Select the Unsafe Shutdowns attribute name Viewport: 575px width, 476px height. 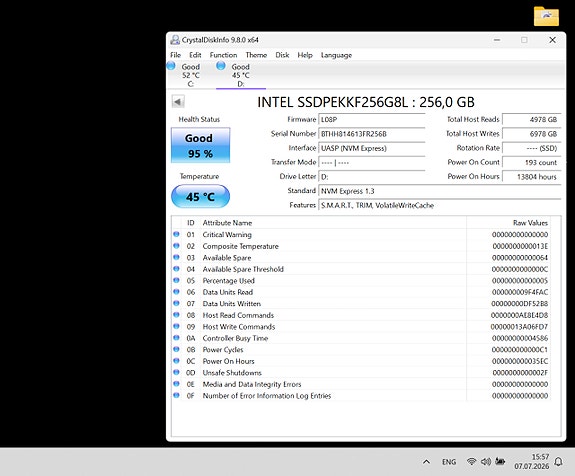(232, 373)
